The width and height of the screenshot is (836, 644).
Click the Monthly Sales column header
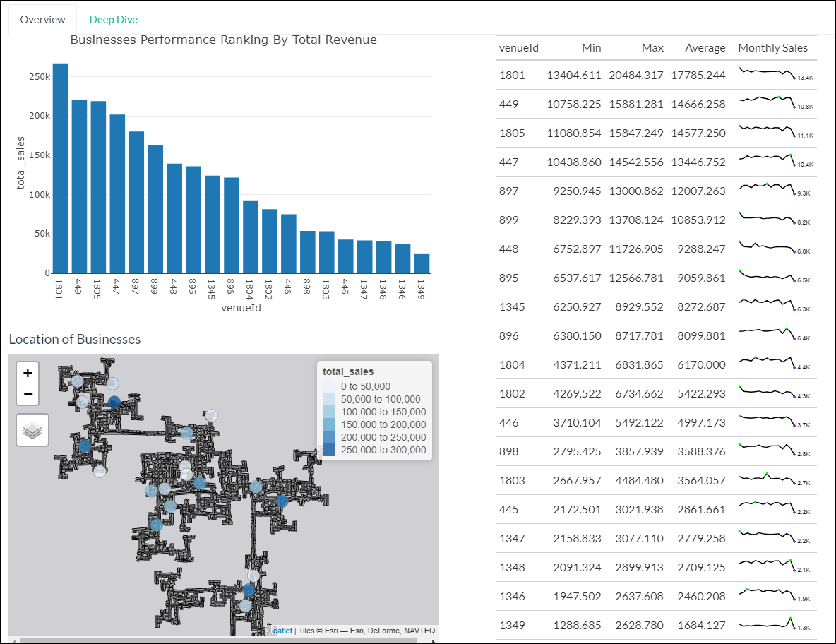(772, 48)
